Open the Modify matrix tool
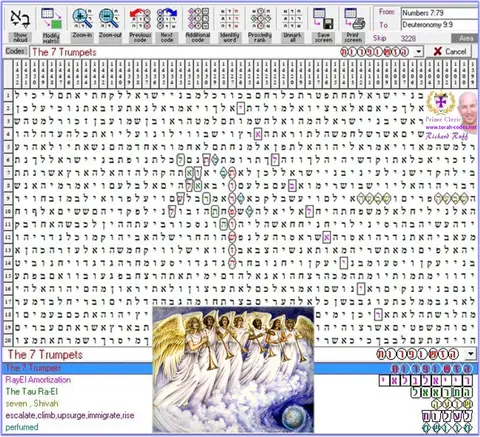The image size is (480, 437). (x=51, y=19)
